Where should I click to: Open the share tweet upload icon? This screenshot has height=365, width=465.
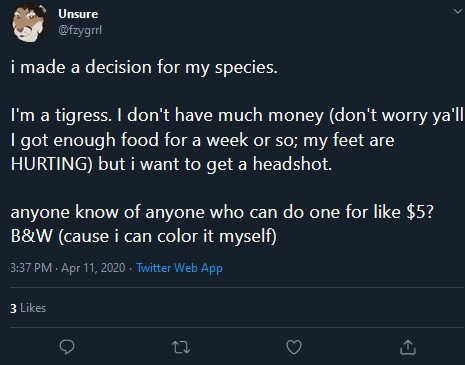(408, 347)
